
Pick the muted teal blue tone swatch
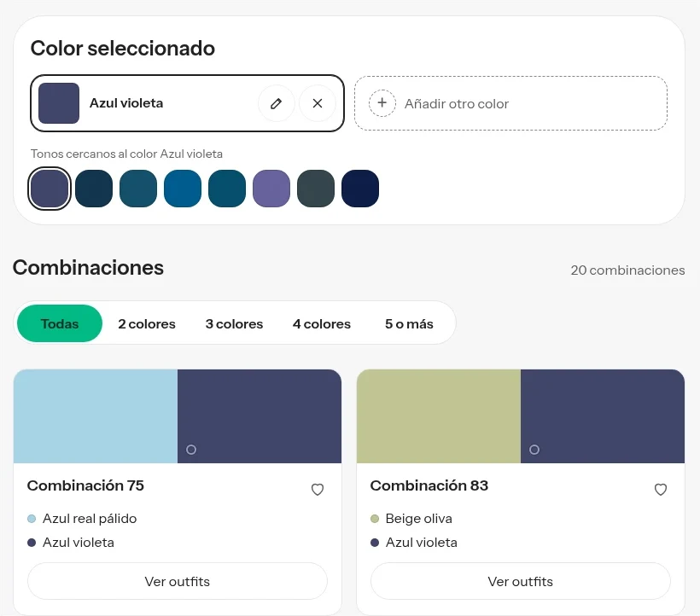[x=138, y=189]
